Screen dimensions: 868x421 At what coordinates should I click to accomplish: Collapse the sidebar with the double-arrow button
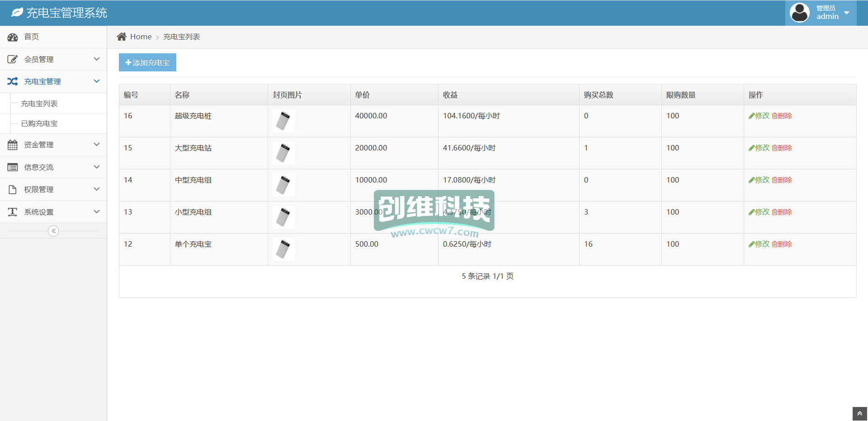[x=53, y=231]
